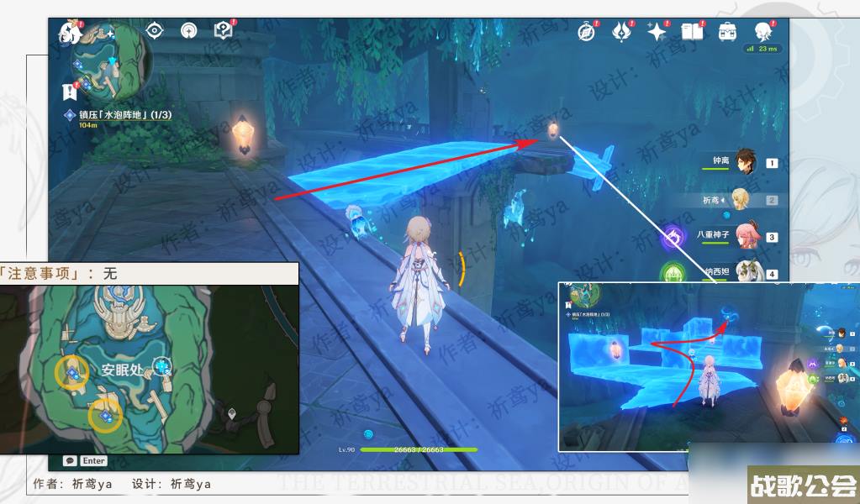Switch to party member 纳西妲

746,270
